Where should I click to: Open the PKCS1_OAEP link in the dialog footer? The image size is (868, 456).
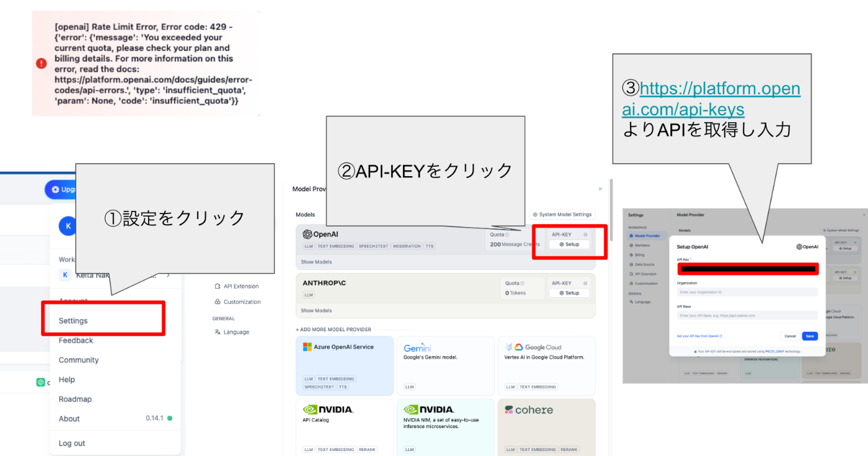775,351
